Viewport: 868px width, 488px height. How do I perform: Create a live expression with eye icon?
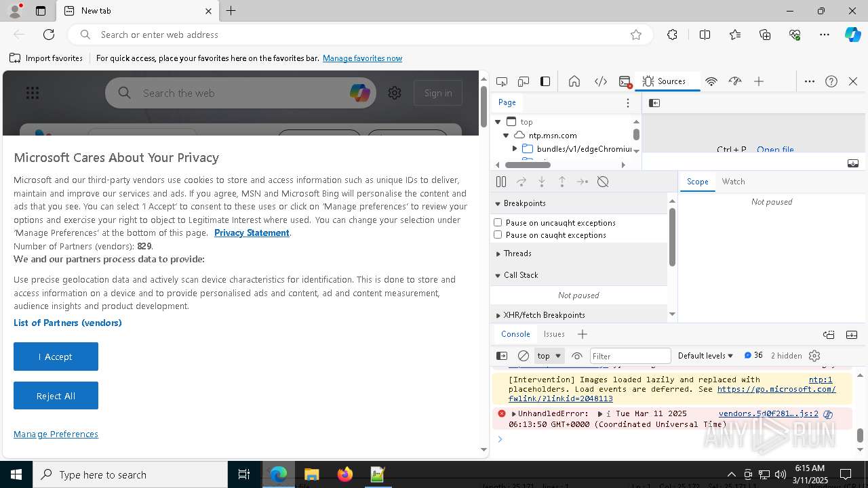tap(577, 356)
